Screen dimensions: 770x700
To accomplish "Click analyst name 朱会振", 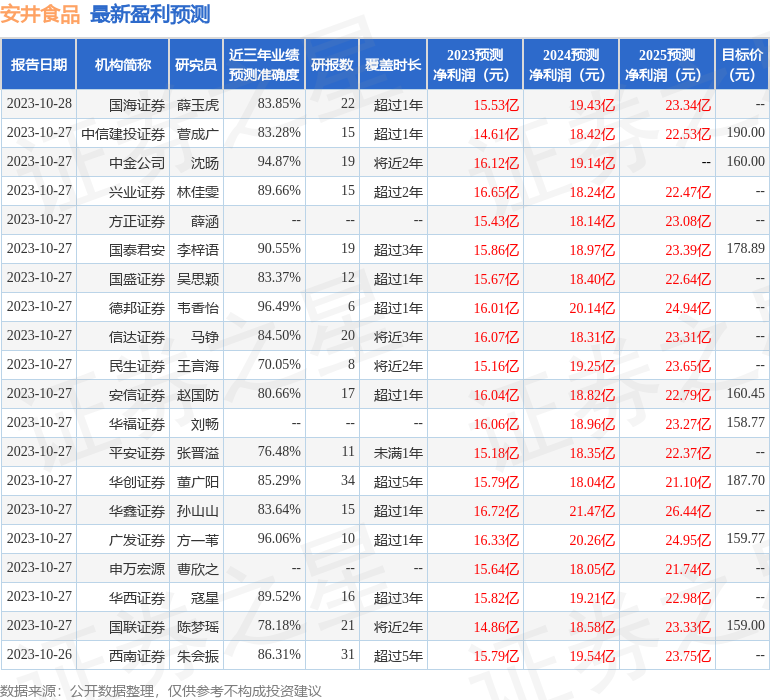I will 198,656.
